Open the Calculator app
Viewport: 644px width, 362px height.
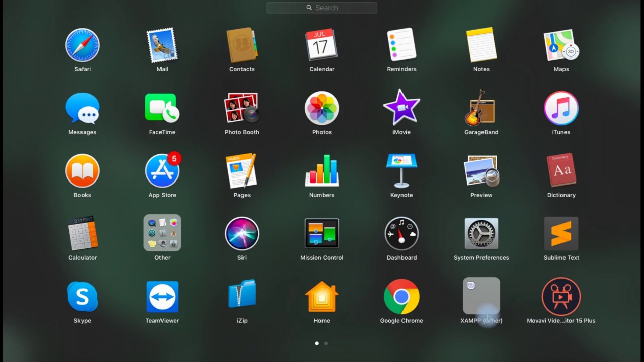(83, 234)
